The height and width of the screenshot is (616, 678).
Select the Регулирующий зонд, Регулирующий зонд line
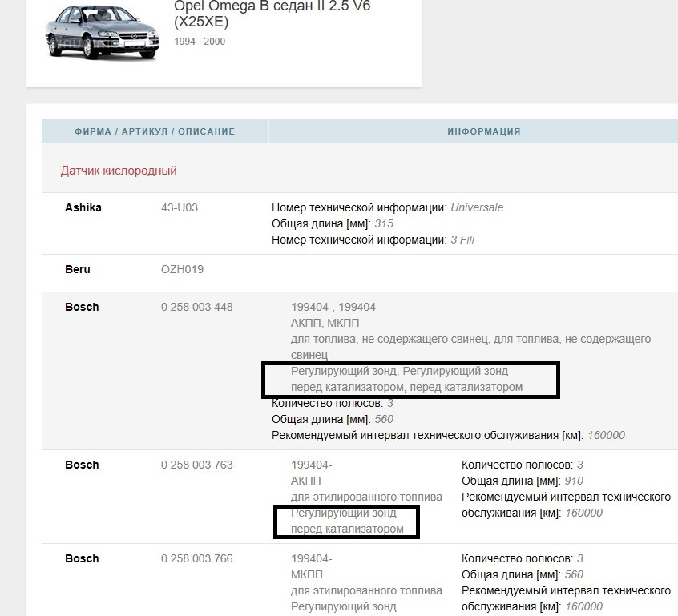[x=400, y=371]
